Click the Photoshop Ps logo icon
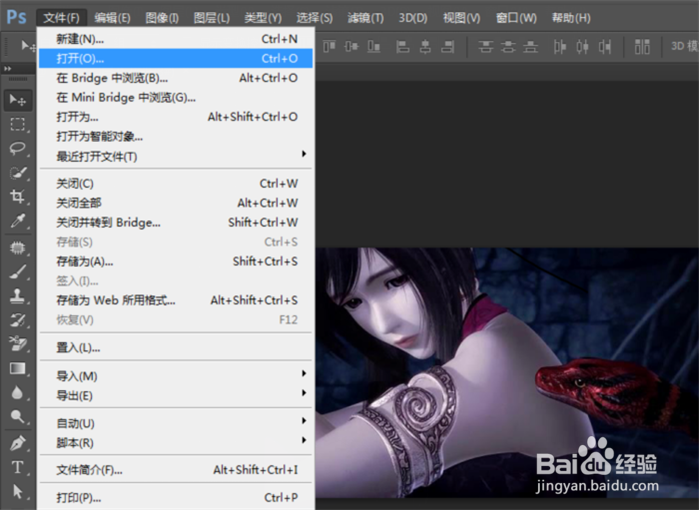The height and width of the screenshot is (510, 699). (16, 17)
